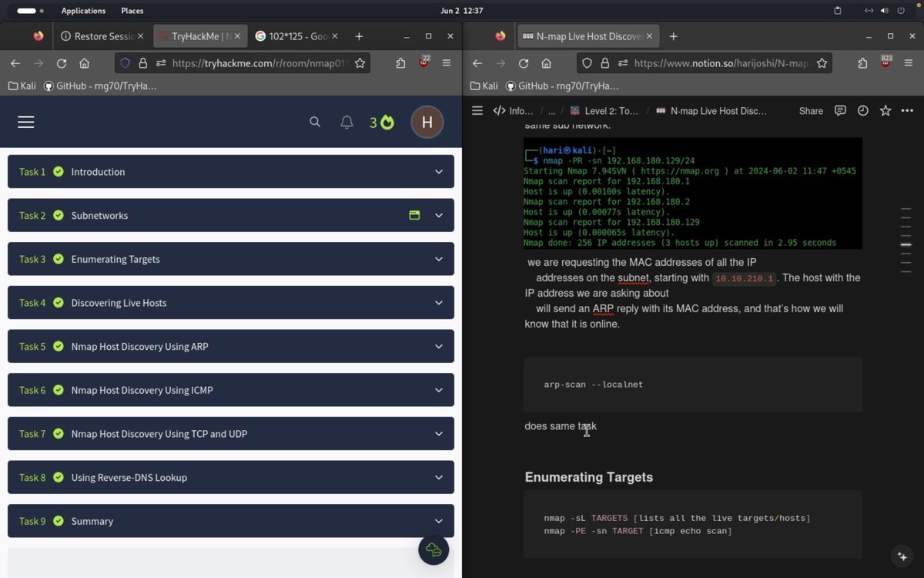Open the Places menu in the top bar
Viewport: 924px width, 578px height.
tap(131, 10)
